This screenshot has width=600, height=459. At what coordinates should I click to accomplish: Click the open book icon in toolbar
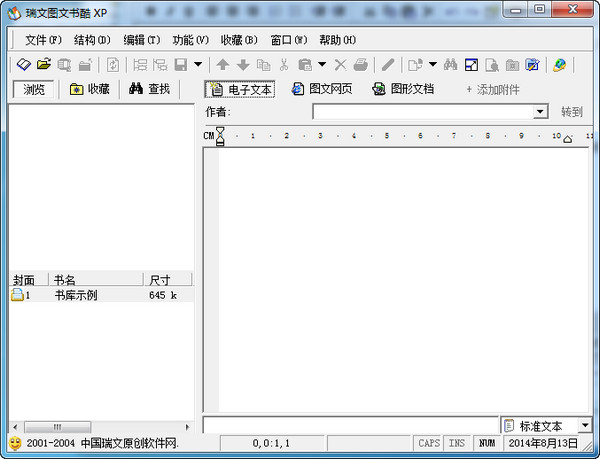(x=24, y=64)
